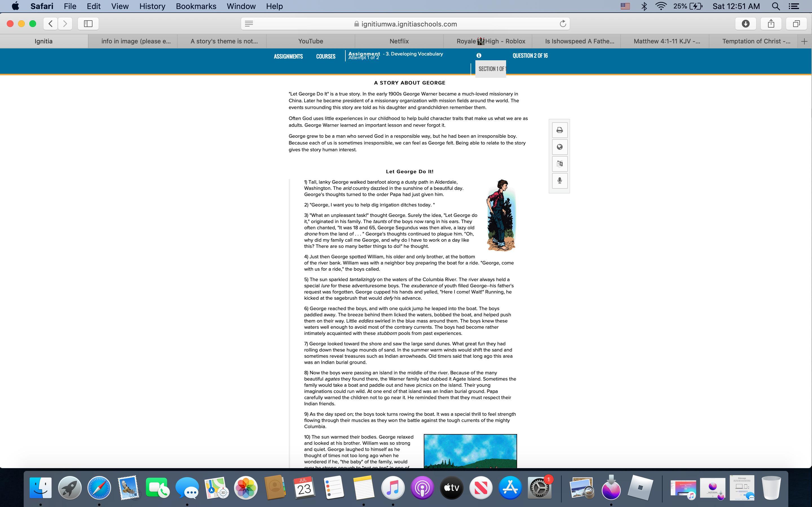Open the COURSES link

(325, 56)
